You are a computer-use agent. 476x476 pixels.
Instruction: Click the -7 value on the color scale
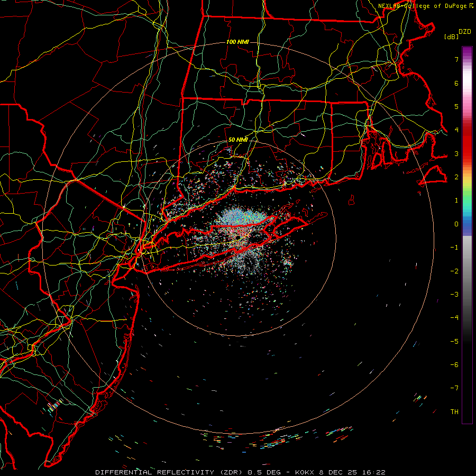(x=454, y=388)
